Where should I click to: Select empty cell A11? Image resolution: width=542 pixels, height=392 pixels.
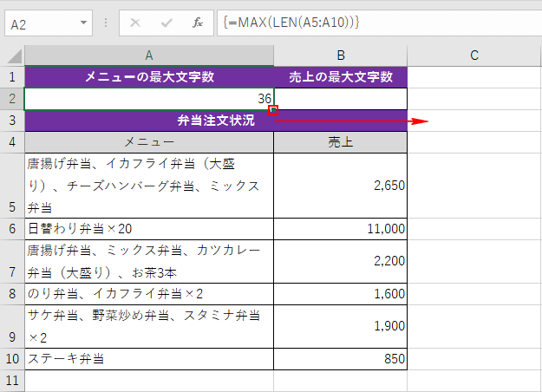coord(149,381)
